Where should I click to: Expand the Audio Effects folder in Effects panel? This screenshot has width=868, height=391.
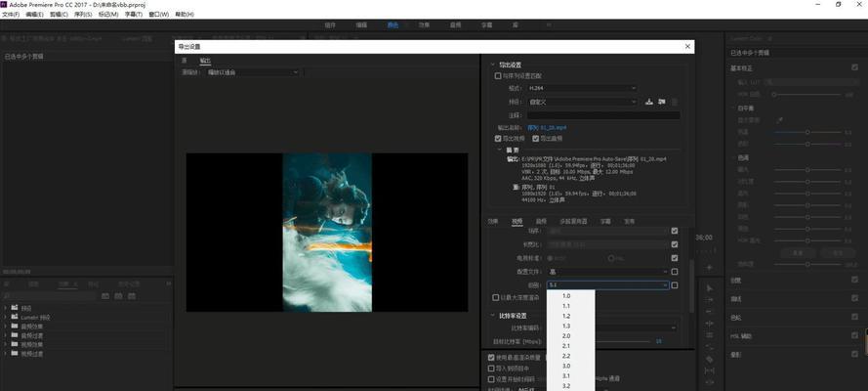point(6,326)
